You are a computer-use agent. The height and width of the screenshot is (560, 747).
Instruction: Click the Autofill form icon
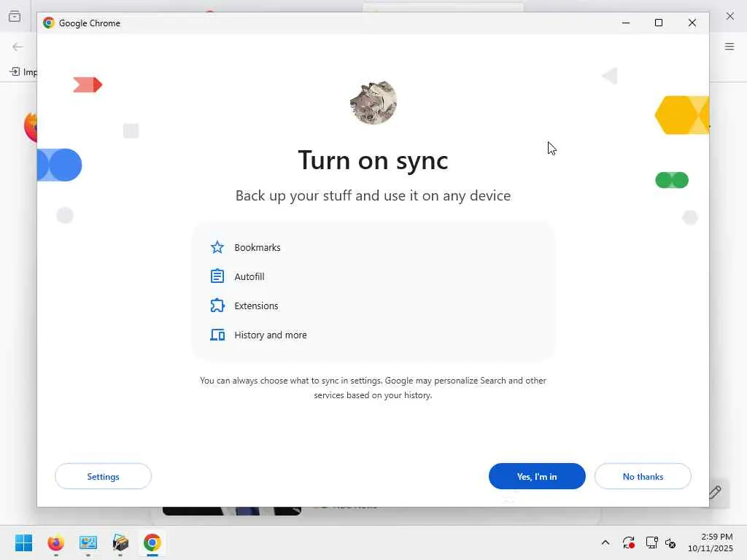pos(217,276)
